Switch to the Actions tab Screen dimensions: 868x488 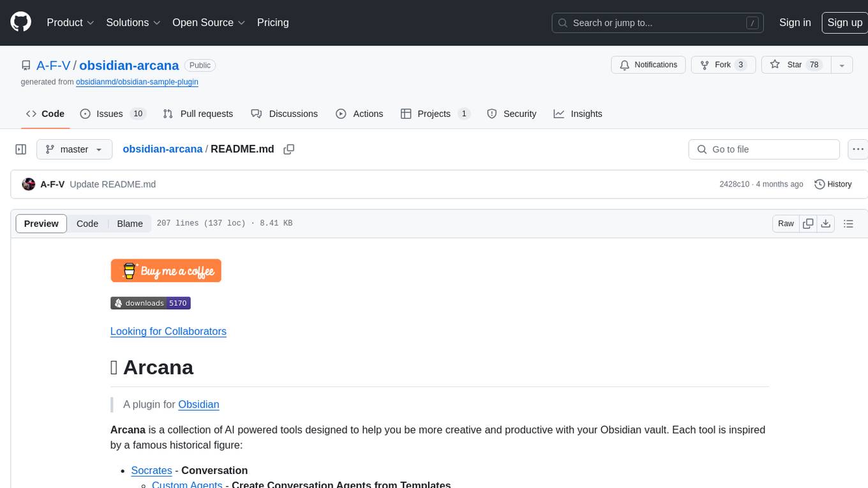point(359,114)
